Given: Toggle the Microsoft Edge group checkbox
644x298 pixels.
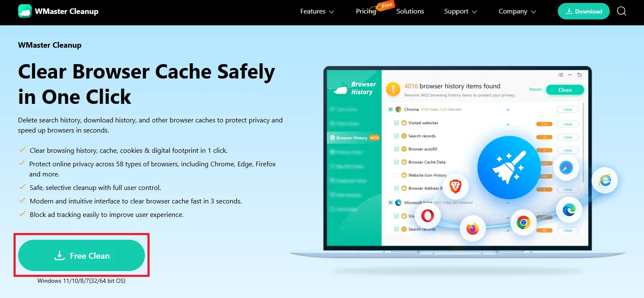Looking at the screenshot, I should pos(390,203).
